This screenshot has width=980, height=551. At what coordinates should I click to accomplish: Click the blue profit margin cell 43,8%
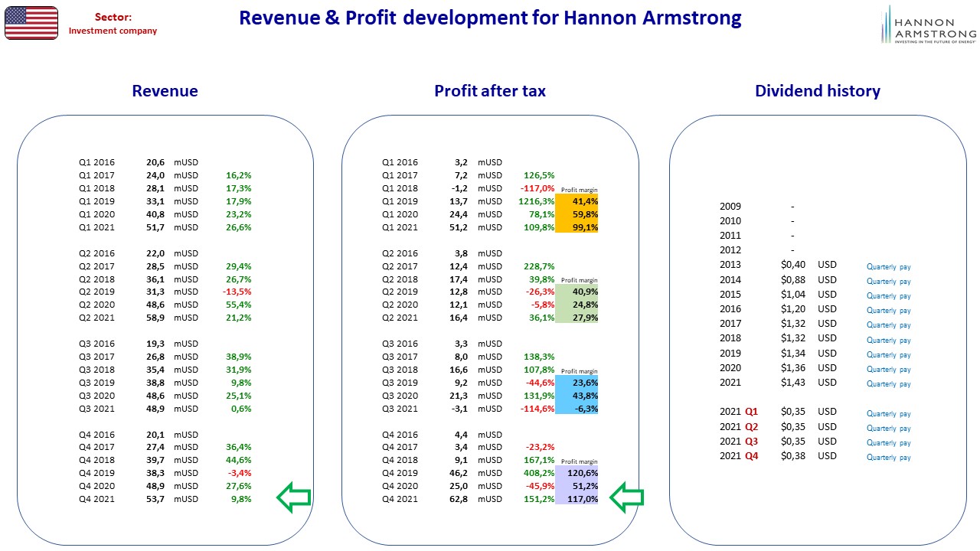(577, 396)
